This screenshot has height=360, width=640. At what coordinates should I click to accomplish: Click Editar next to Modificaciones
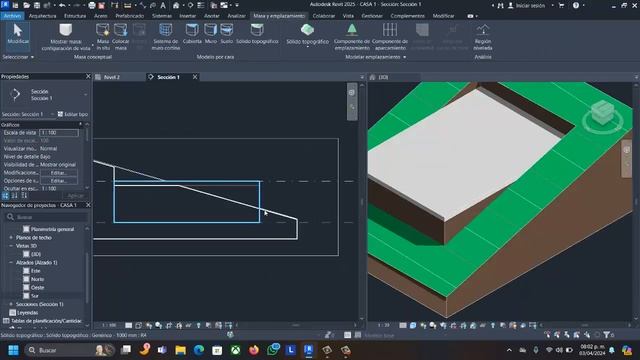tap(58, 173)
